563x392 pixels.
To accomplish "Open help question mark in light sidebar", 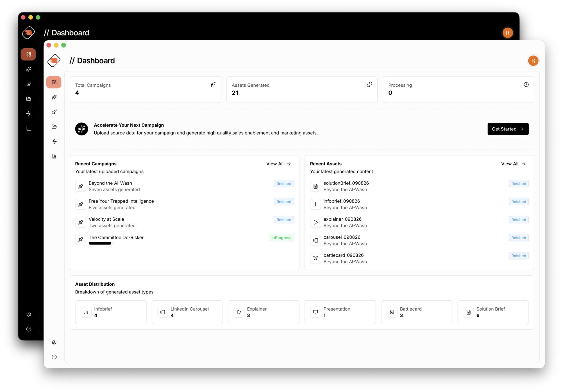I will click(54, 357).
